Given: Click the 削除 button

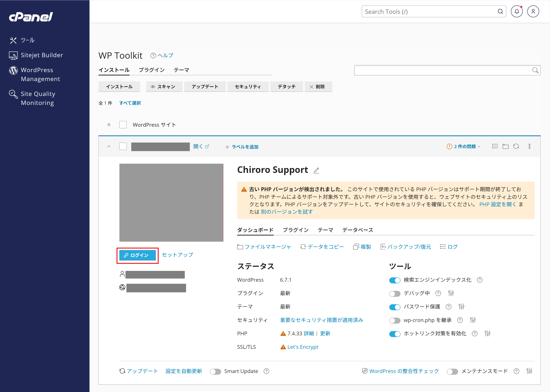Looking at the screenshot, I should click(318, 86).
